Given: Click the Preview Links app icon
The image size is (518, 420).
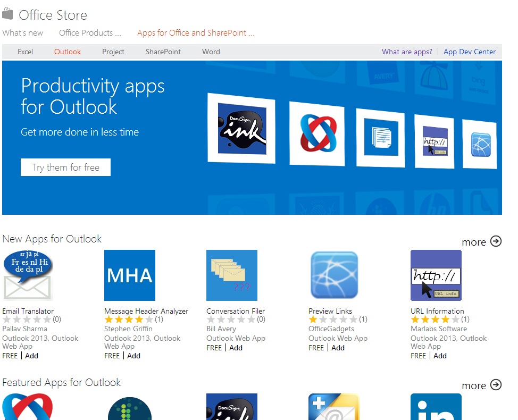Looking at the screenshot, I should (334, 275).
